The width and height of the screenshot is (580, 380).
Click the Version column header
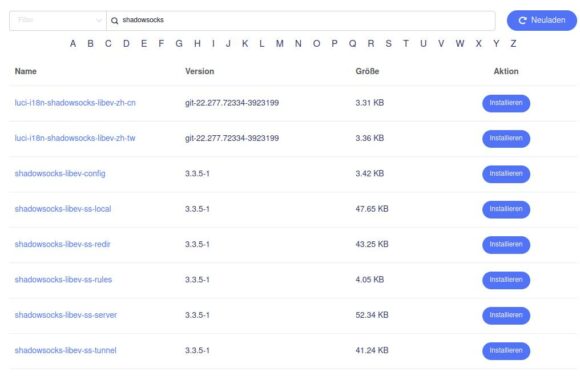click(200, 71)
